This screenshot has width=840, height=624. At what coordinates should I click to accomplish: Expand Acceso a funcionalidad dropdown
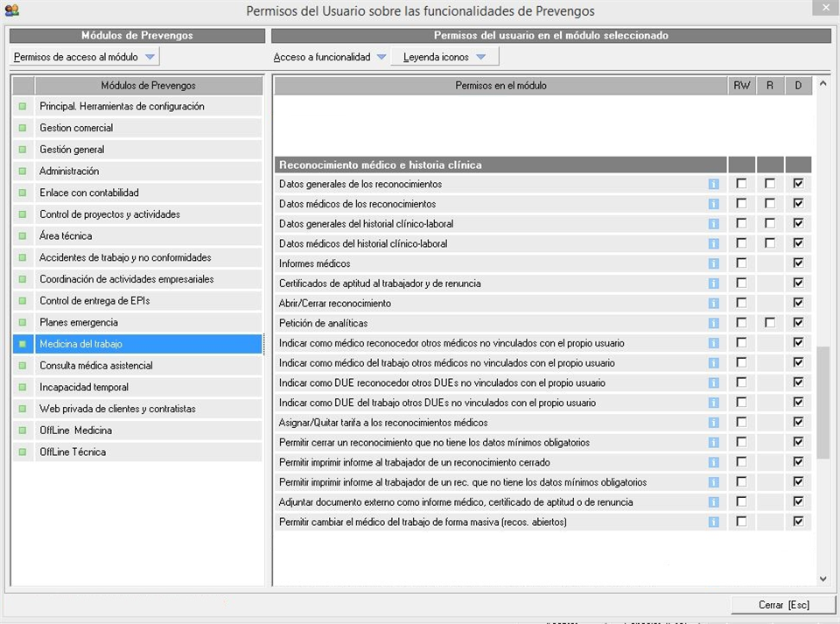click(329, 57)
